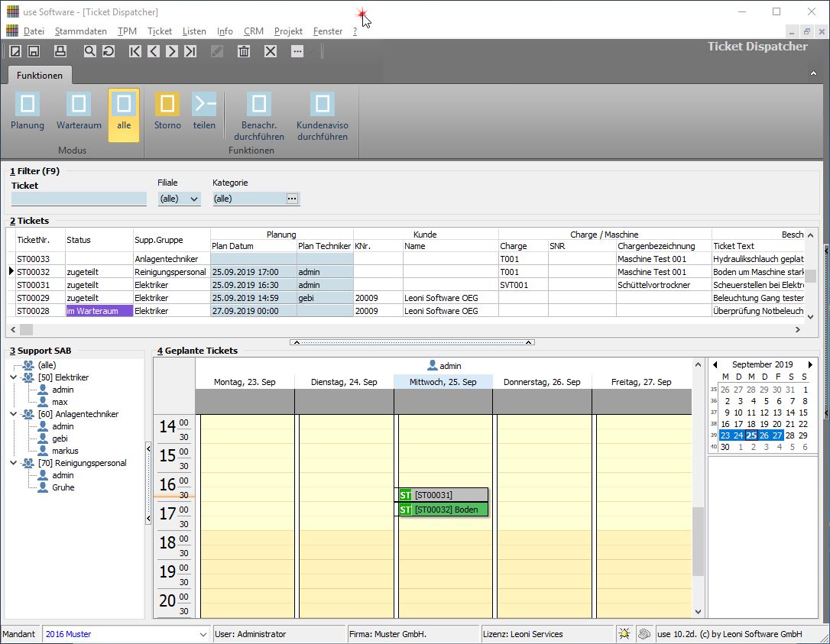Open the CRM menu
Viewport: 830px width, 644px height.
(x=254, y=31)
